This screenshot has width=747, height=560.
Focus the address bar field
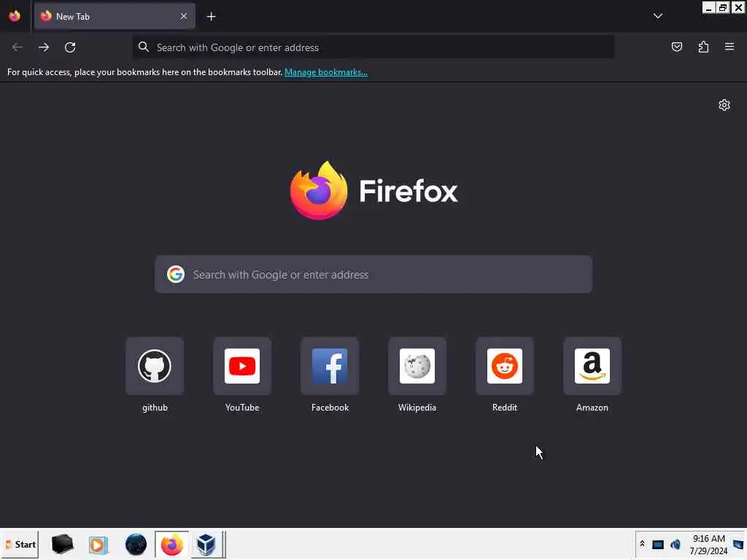tap(373, 47)
